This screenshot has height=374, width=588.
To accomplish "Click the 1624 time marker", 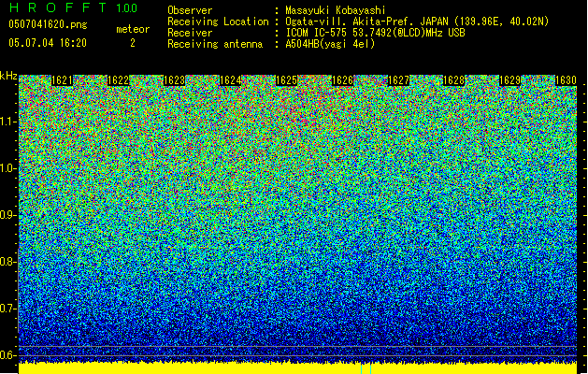I will click(230, 80).
